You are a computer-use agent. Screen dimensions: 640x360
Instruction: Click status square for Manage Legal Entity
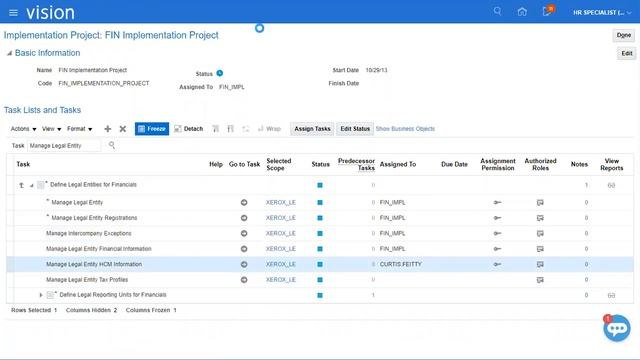coord(320,202)
